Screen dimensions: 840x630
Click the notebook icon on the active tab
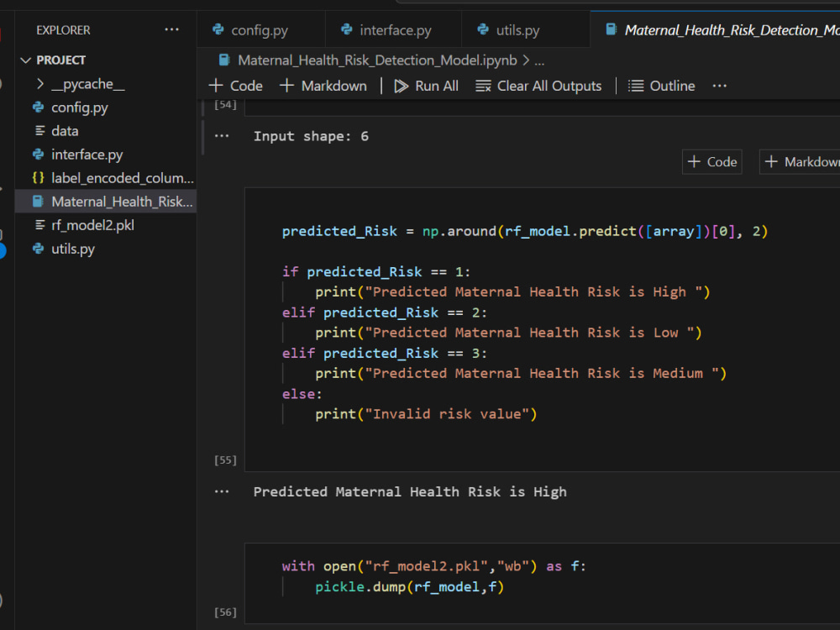(612, 29)
